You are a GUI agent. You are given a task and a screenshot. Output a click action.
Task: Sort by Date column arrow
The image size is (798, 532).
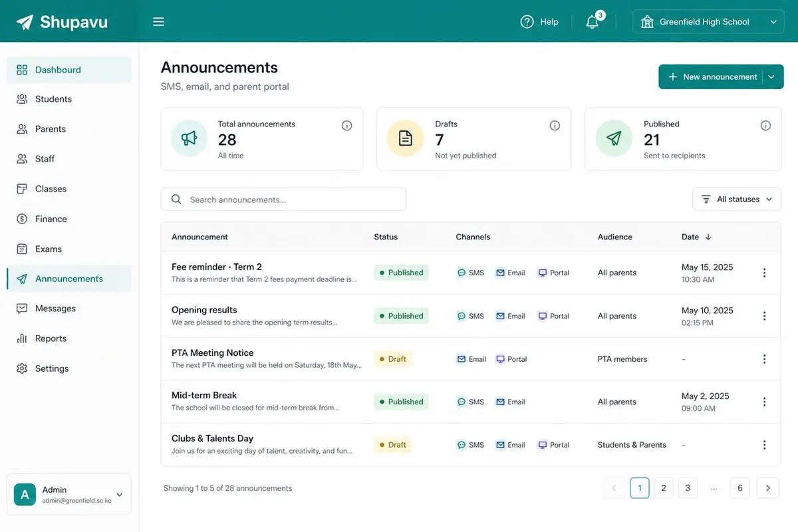pyautogui.click(x=708, y=237)
